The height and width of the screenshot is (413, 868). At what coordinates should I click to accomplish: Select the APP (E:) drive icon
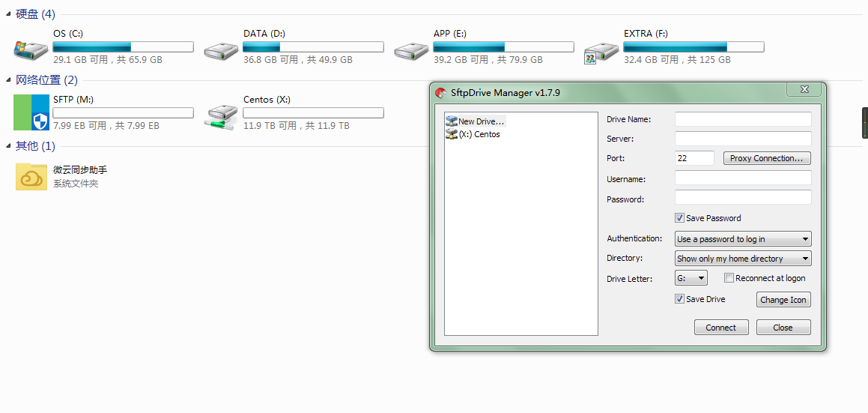click(x=410, y=48)
